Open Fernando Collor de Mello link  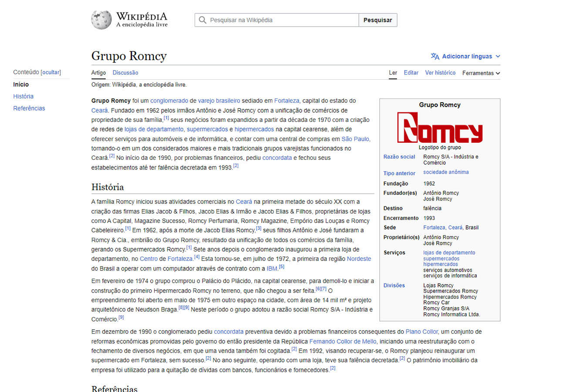(343, 341)
